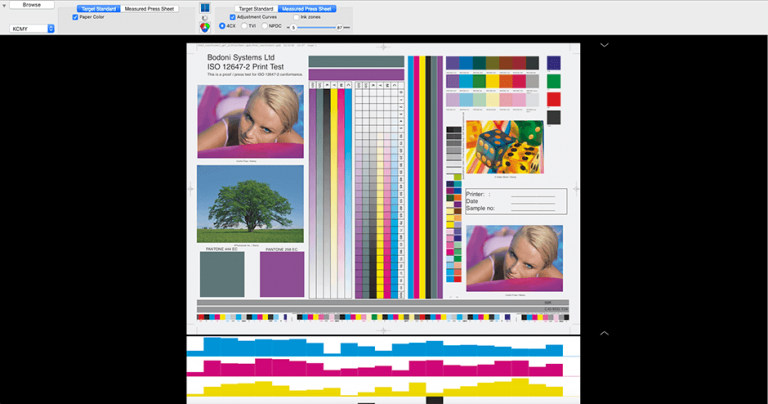Click the blue split-view icon

[x=207, y=8]
